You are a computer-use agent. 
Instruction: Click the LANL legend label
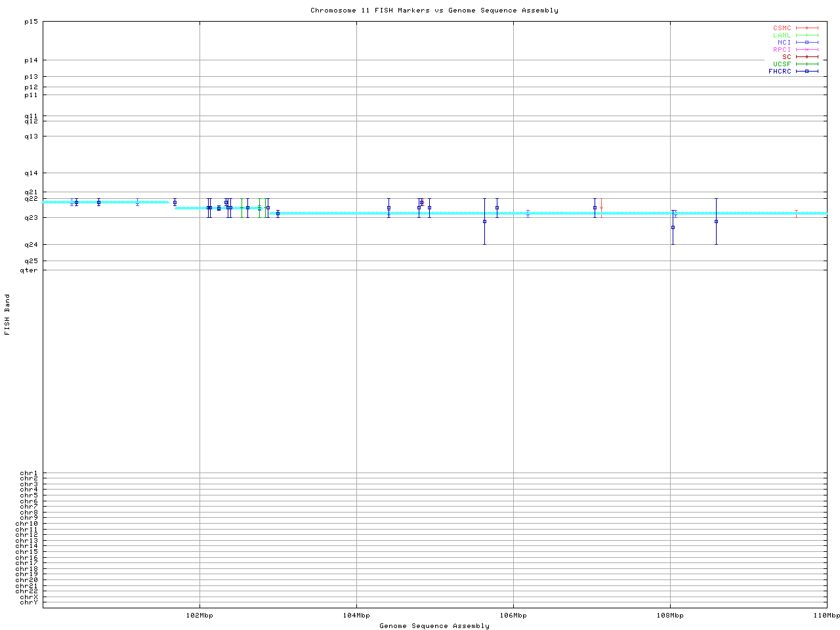[782, 35]
